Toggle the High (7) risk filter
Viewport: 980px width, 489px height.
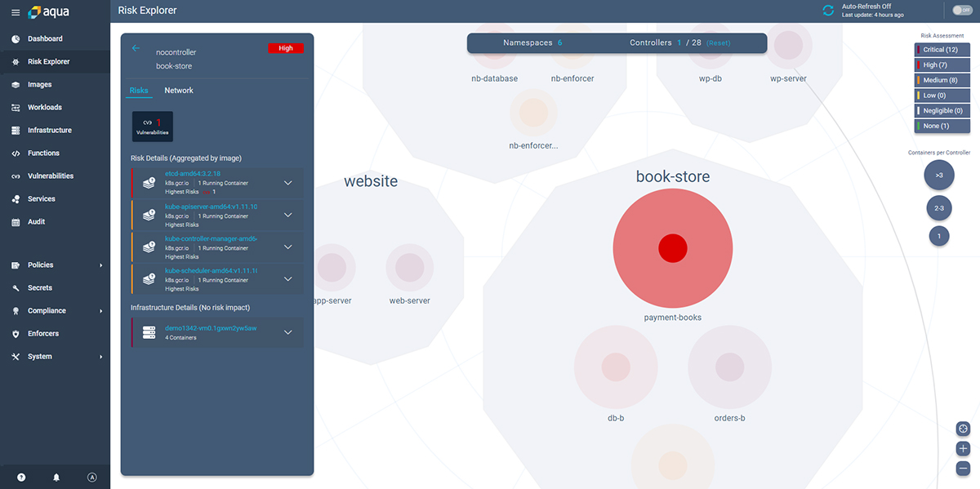(942, 64)
